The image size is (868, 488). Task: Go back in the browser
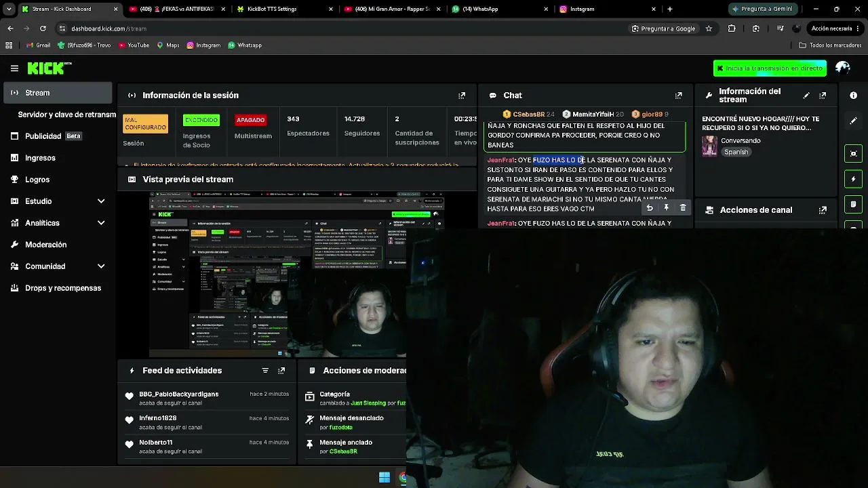coord(10,28)
